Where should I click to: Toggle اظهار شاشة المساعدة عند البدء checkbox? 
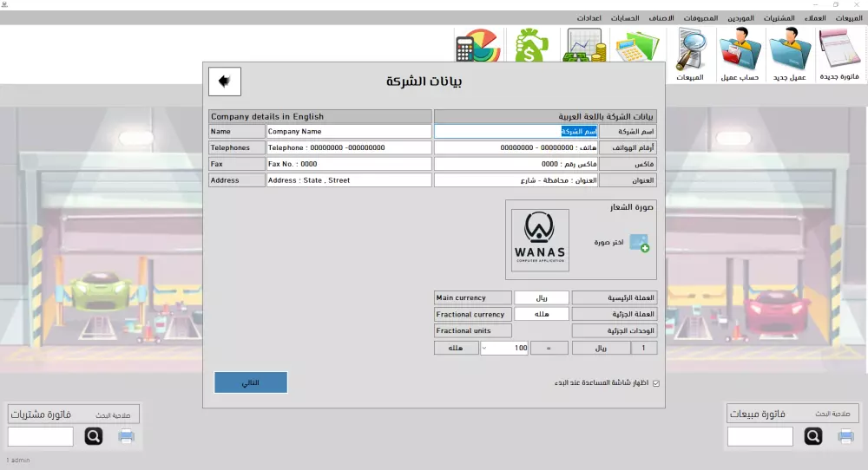(656, 383)
